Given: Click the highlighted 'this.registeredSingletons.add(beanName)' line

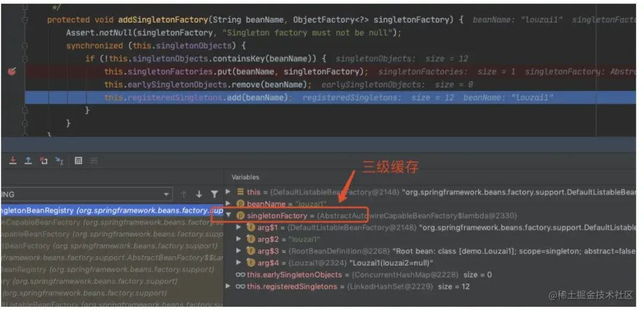Looking at the screenshot, I should [x=330, y=98].
